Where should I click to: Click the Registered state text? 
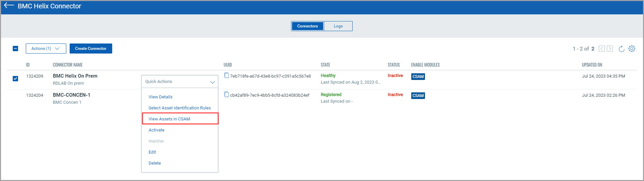pyautogui.click(x=331, y=95)
